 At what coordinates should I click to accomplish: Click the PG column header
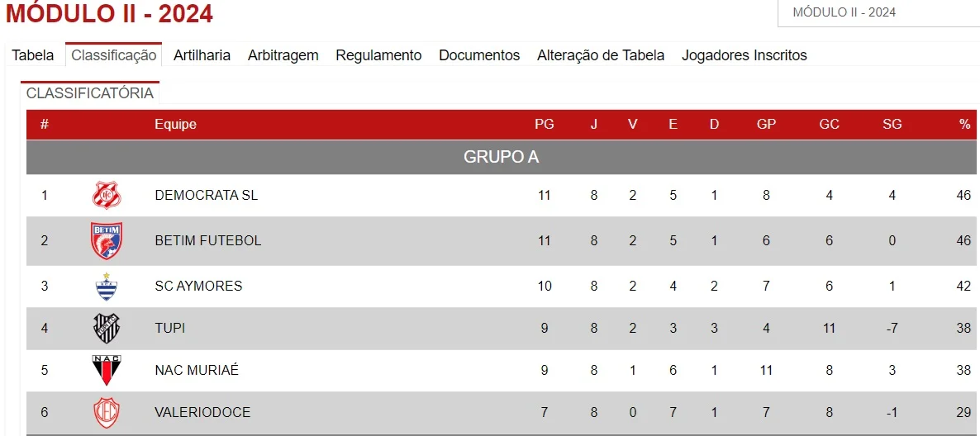(545, 125)
